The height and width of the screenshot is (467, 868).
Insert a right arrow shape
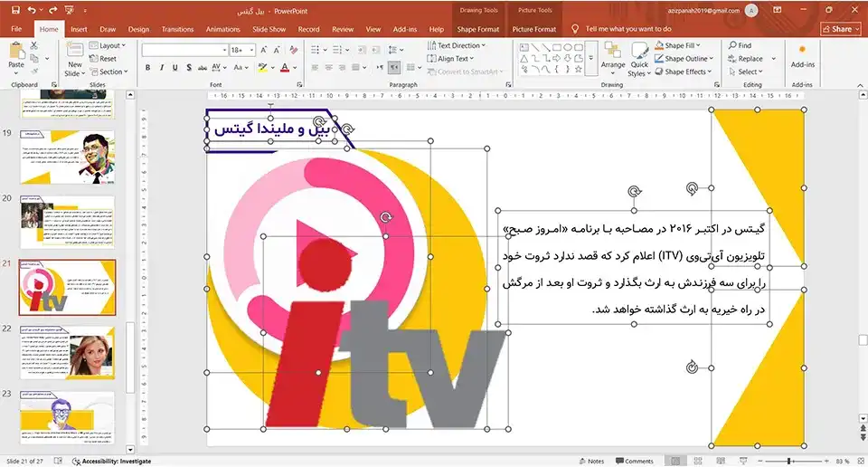click(x=556, y=58)
